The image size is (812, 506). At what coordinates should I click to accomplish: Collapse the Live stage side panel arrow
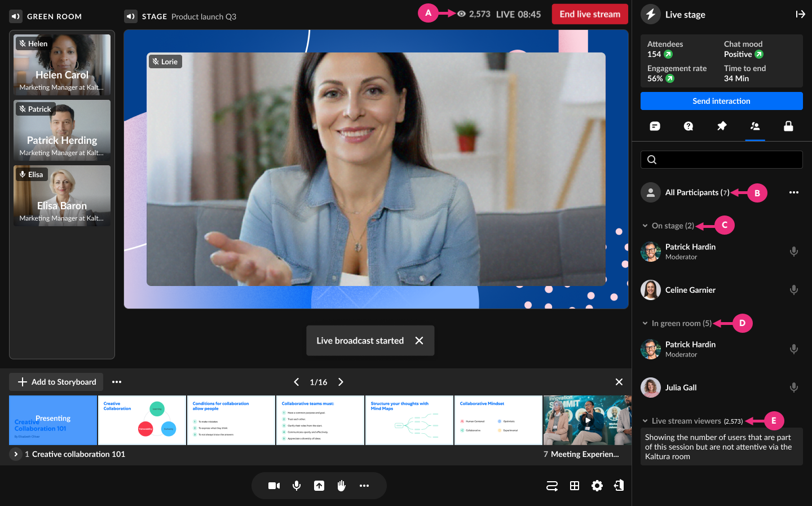coord(800,14)
